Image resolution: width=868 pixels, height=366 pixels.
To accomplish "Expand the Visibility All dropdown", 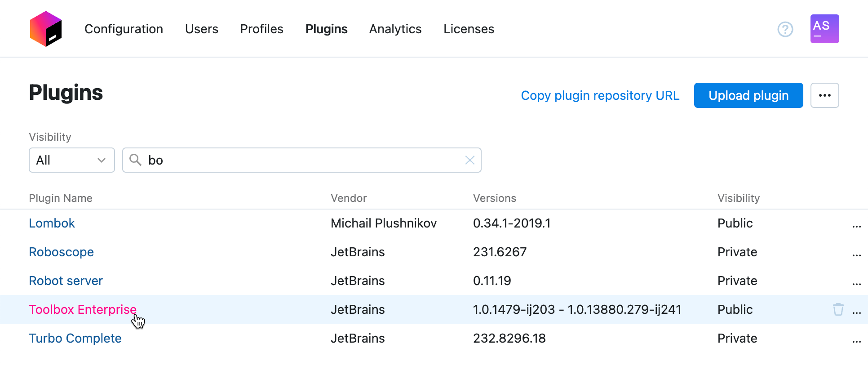I will pyautogui.click(x=72, y=160).
